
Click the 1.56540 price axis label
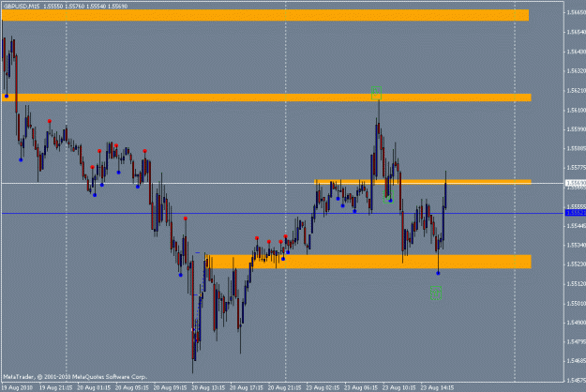[576, 32]
